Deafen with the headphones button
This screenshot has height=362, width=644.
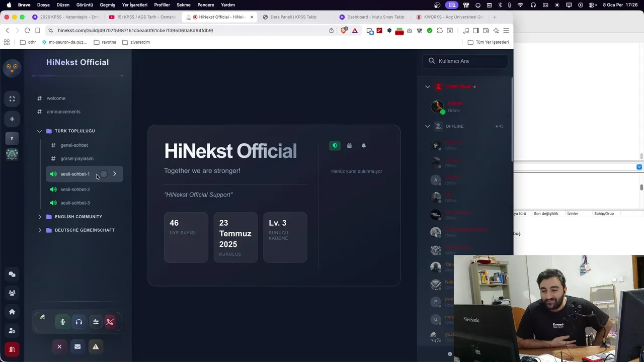tap(79, 322)
